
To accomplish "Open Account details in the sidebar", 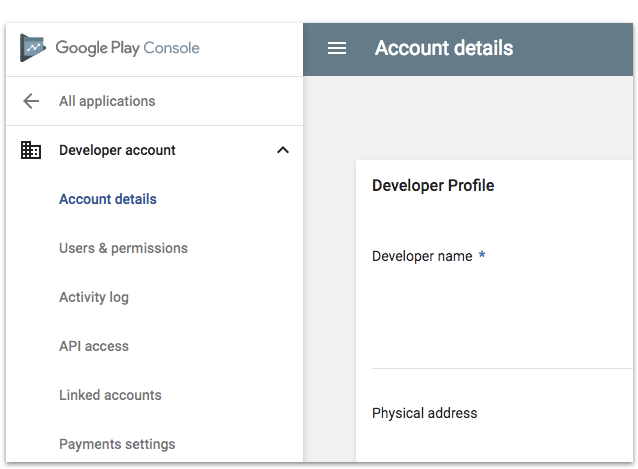I will [108, 199].
